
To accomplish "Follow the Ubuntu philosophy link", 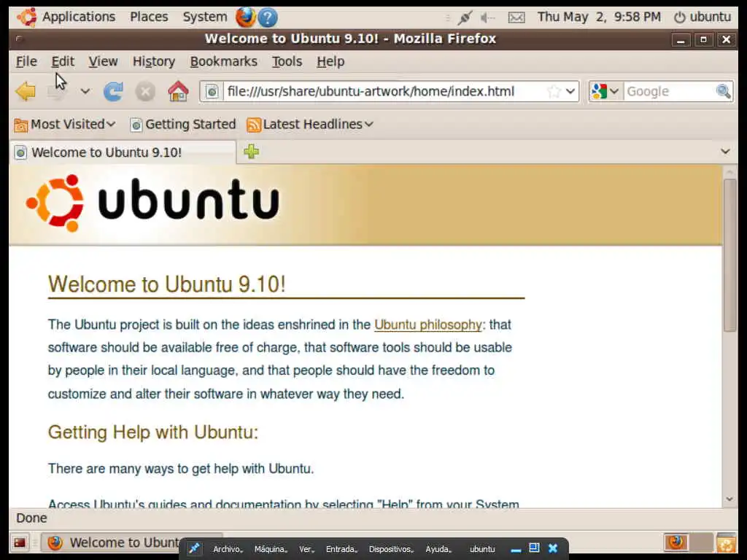I will tap(427, 324).
